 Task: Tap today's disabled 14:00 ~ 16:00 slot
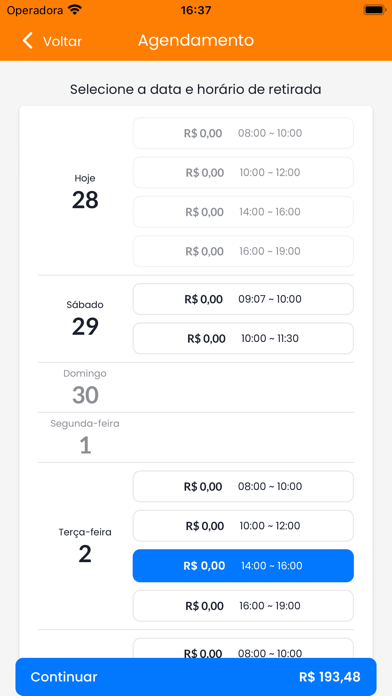pyautogui.click(x=243, y=212)
